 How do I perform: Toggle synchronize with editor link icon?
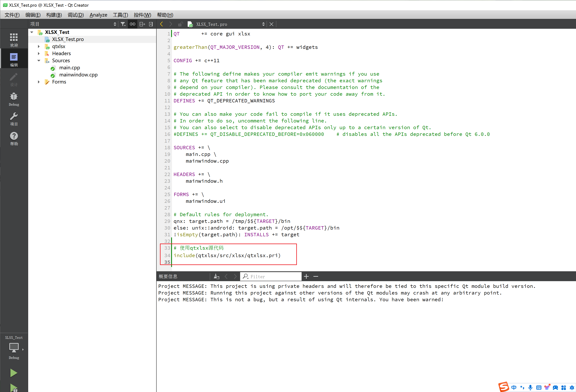pos(133,24)
